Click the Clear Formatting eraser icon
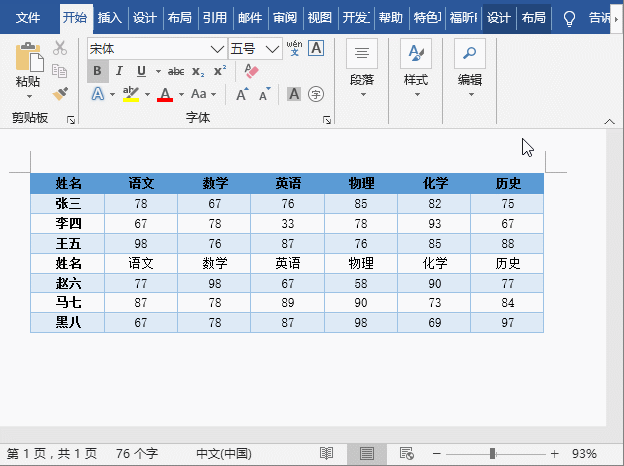The image size is (624, 466). click(x=251, y=71)
